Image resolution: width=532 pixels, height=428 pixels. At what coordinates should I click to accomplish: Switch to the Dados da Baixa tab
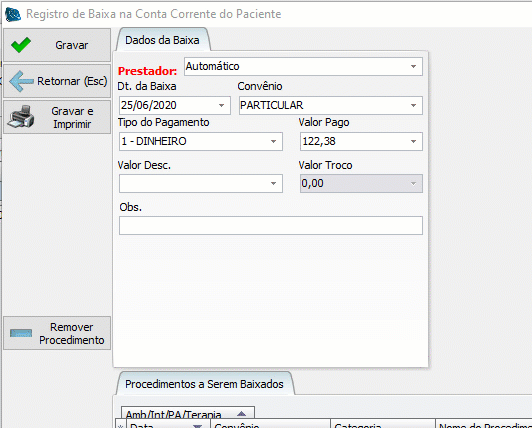click(163, 40)
